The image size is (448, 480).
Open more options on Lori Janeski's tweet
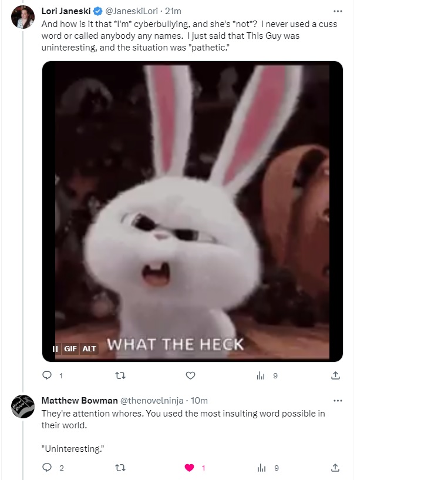[x=338, y=11]
